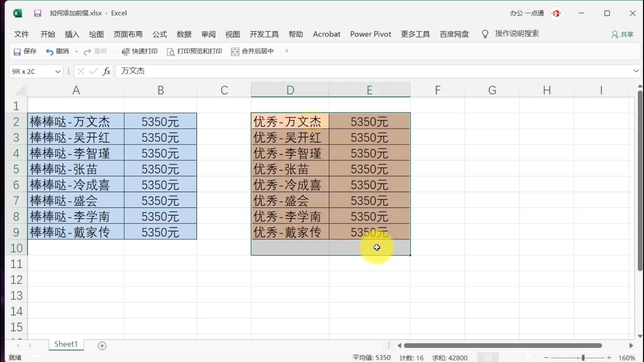Click the 快速打印 quick print icon

tap(125, 52)
